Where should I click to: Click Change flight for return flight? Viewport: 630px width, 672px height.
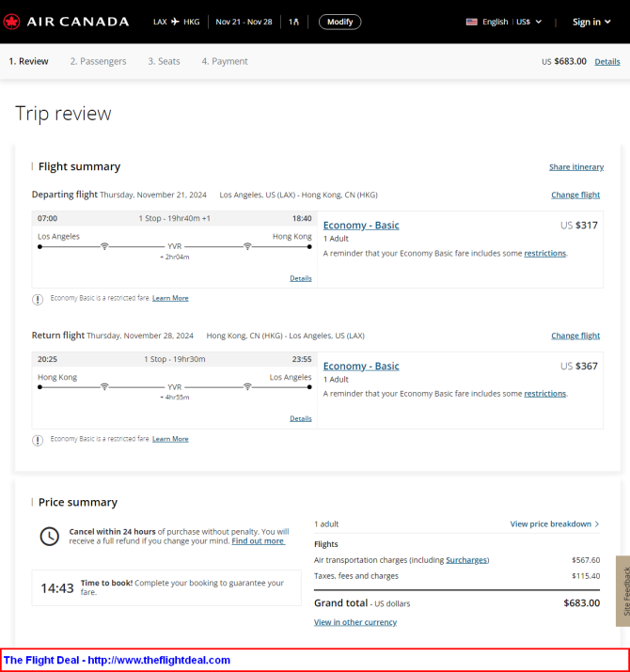click(575, 336)
